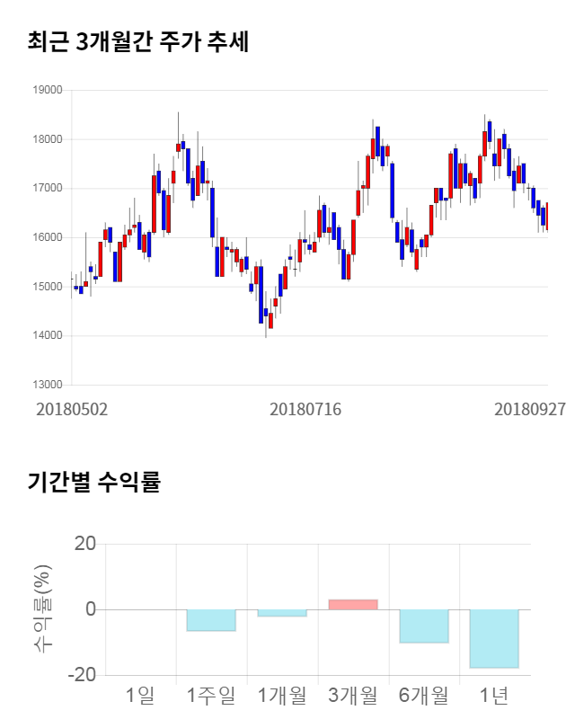Viewport: 575px width, 728px height.
Task: Select the 1년 return bar
Action: click(494, 638)
